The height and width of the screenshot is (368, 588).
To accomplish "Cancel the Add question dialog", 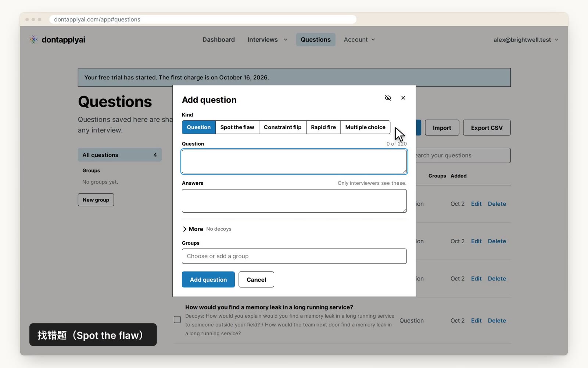I will click(256, 280).
